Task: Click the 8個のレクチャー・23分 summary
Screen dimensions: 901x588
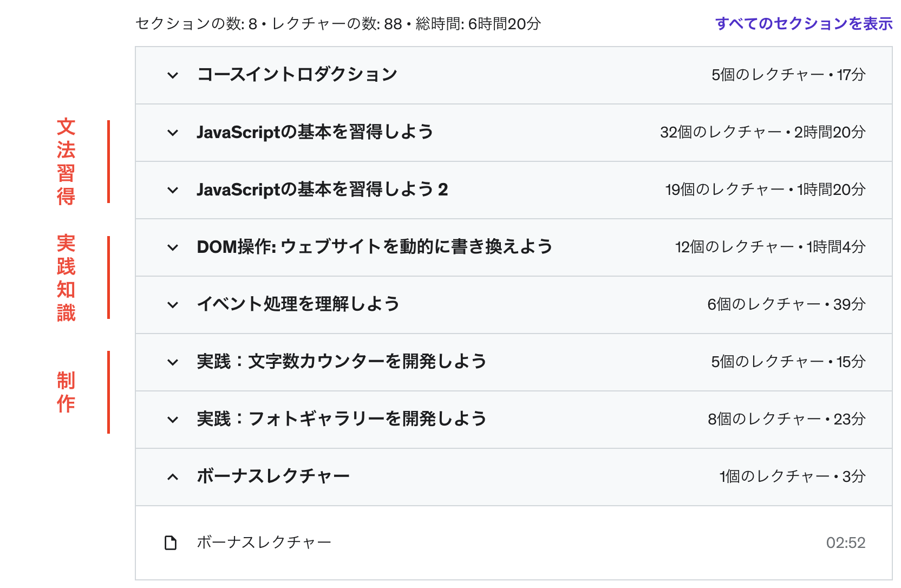Action: point(787,419)
